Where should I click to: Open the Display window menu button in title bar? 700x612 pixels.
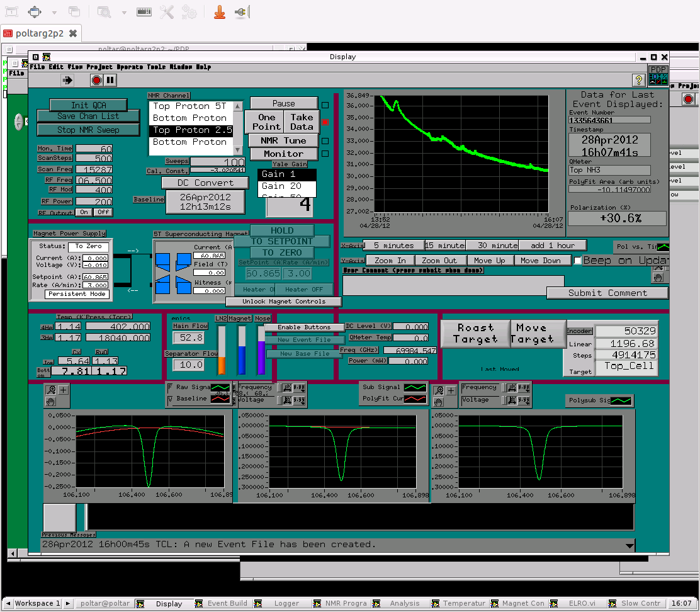(x=36, y=57)
